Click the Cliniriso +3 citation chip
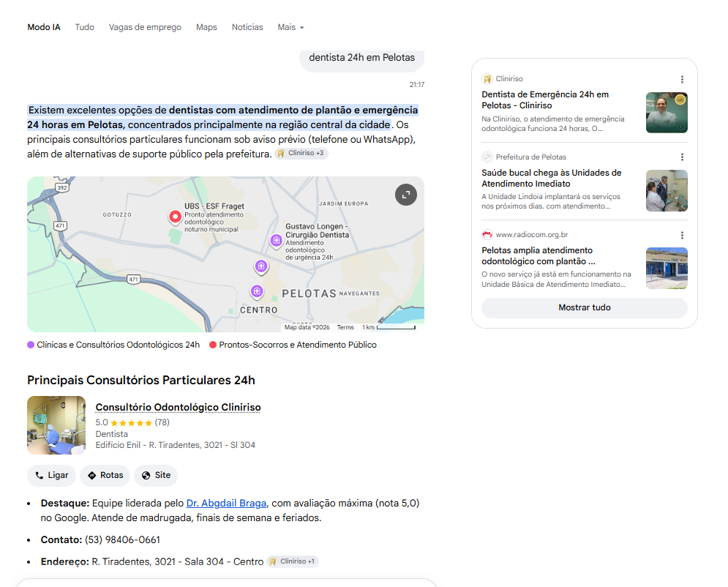The image size is (728, 587). 301,153
